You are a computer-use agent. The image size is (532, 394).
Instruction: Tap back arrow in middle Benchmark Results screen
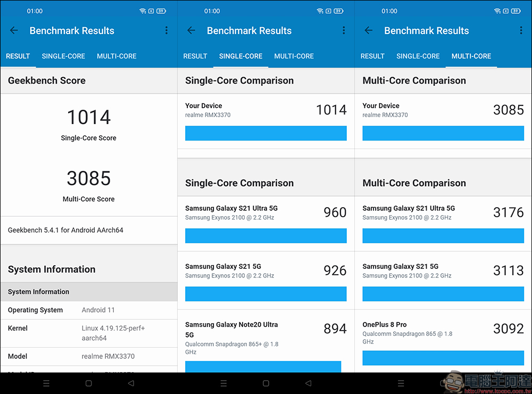click(x=192, y=30)
